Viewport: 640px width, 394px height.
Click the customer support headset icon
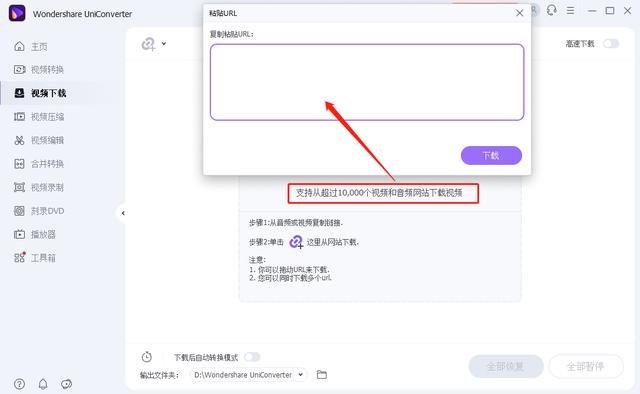pos(552,10)
